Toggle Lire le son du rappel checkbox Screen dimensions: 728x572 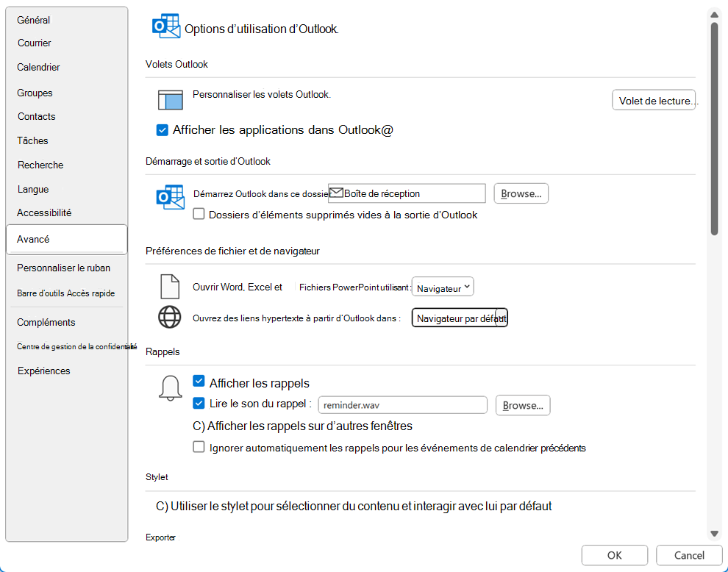(199, 403)
